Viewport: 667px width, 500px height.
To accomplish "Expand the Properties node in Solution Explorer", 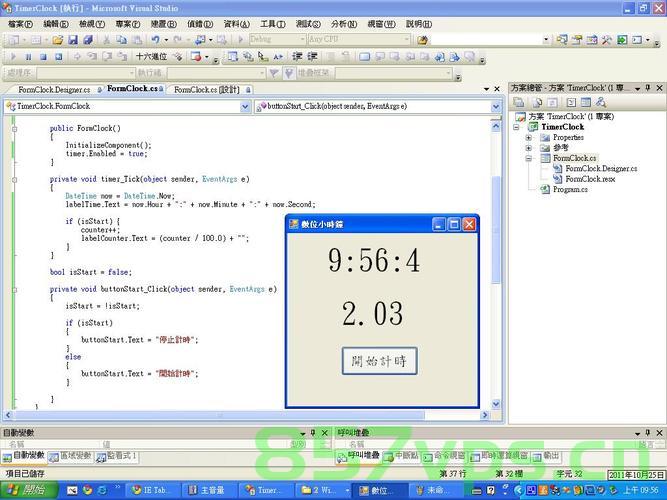I will 529,137.
